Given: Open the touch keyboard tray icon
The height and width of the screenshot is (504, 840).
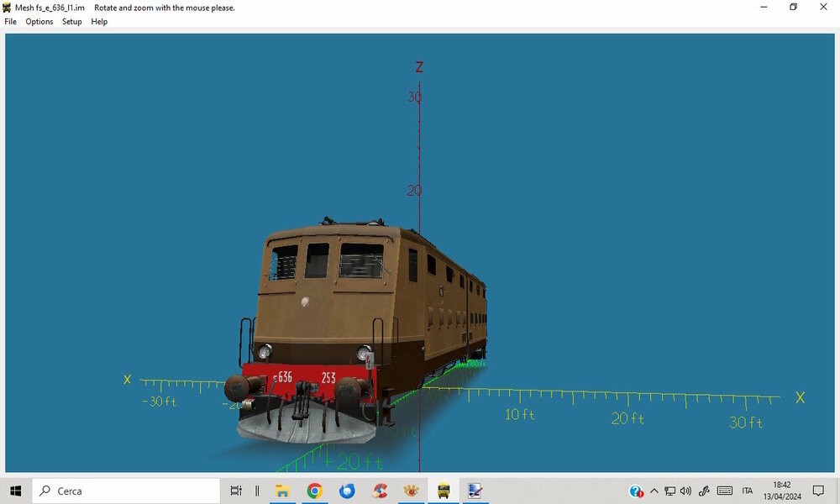Looking at the screenshot, I should [725, 491].
